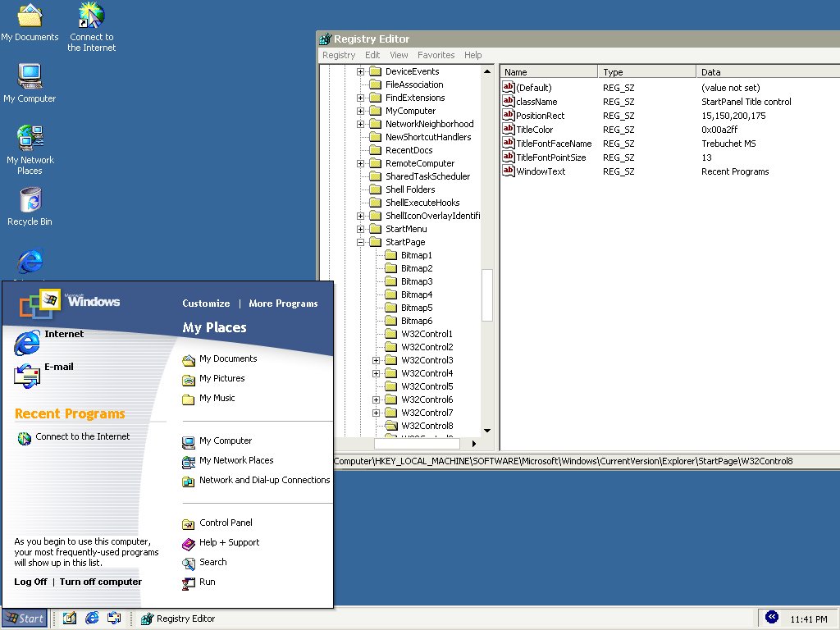Expand the MyComputer key
The width and height of the screenshot is (840, 630).
point(361,111)
